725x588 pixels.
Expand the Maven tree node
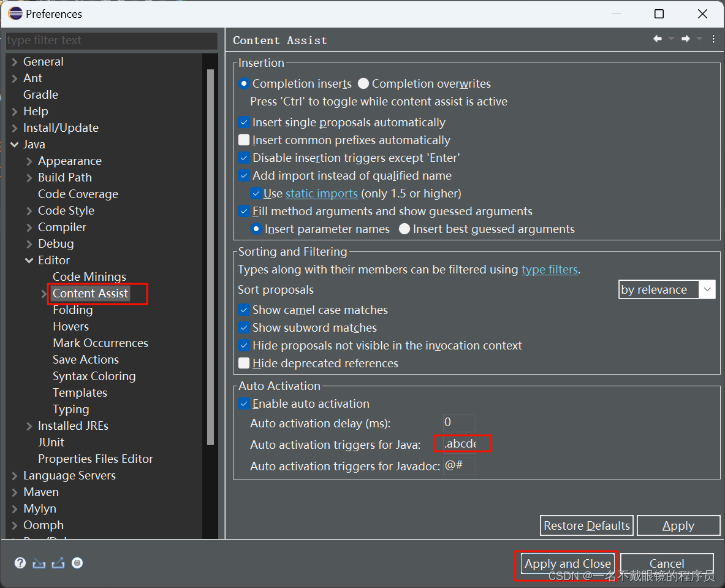[x=15, y=492]
